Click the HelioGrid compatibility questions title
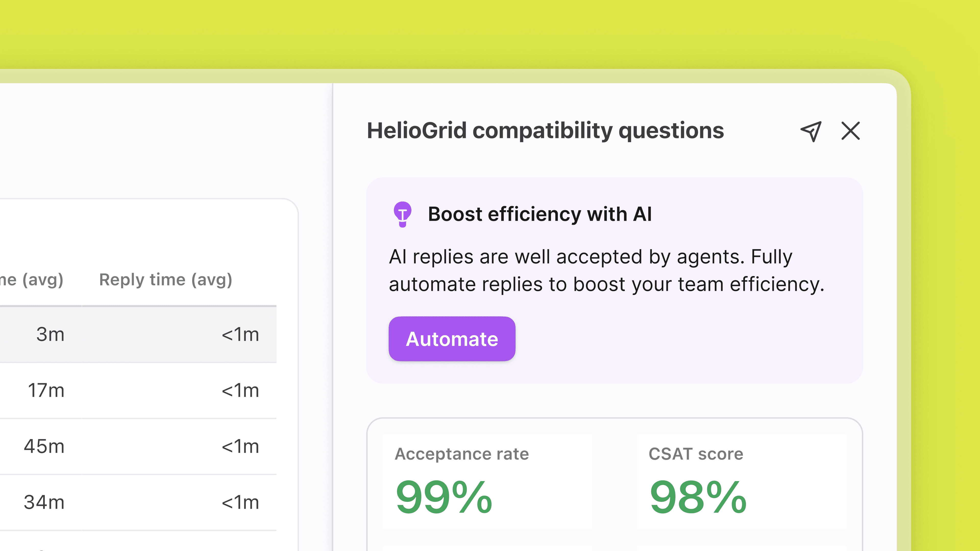The width and height of the screenshot is (980, 551). pyautogui.click(x=545, y=131)
